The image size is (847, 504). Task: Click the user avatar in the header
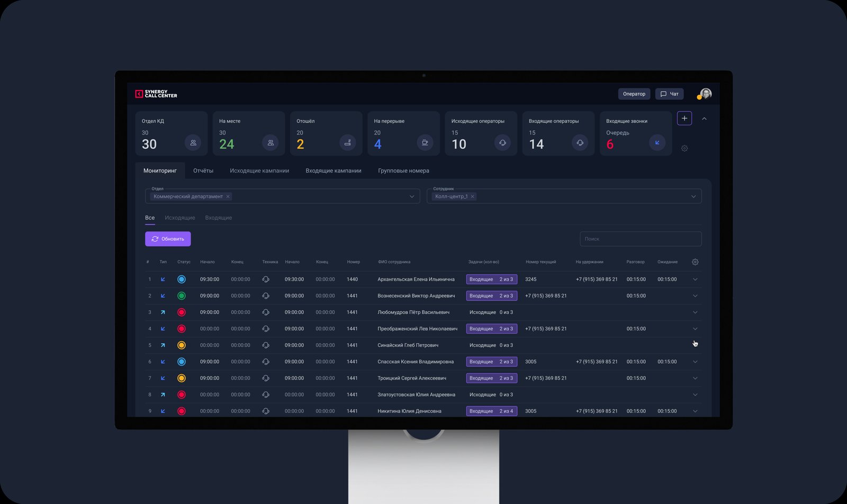pyautogui.click(x=705, y=94)
